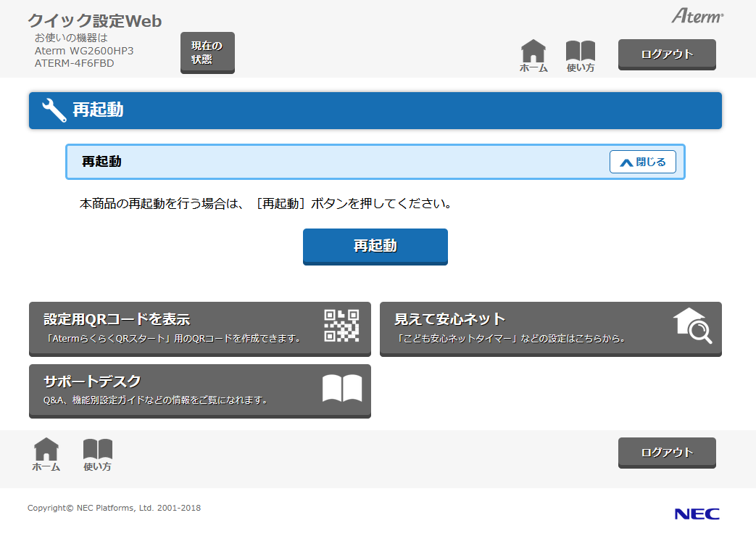756x539 pixels.
Task: Click the 本商品の再起動を行う場合は instruction text
Action: [x=265, y=204]
